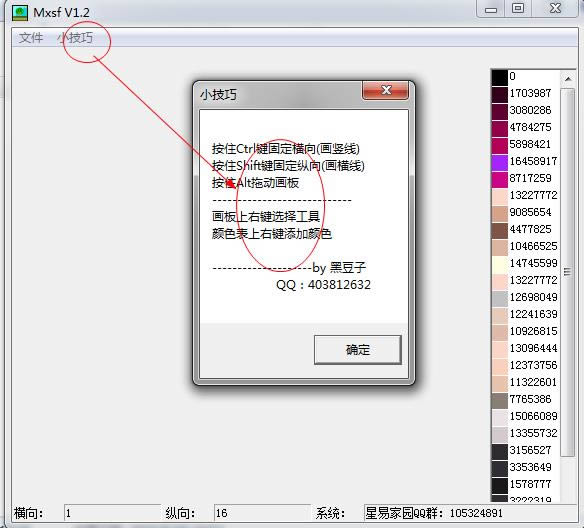584x528 pixels.
Task: Click the tip 颜色表上右键添加颜色
Action: tap(272, 233)
